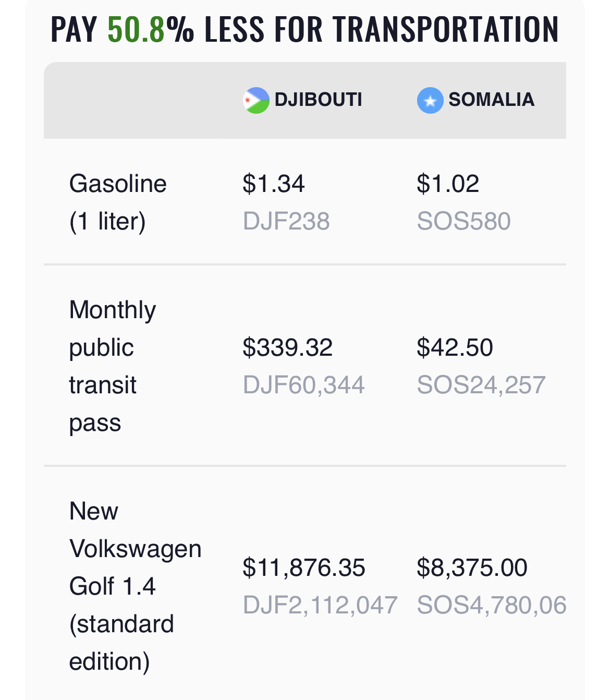Screen dimensions: 610x700
Task: Click the SOS580 local currency value
Action: point(463,221)
